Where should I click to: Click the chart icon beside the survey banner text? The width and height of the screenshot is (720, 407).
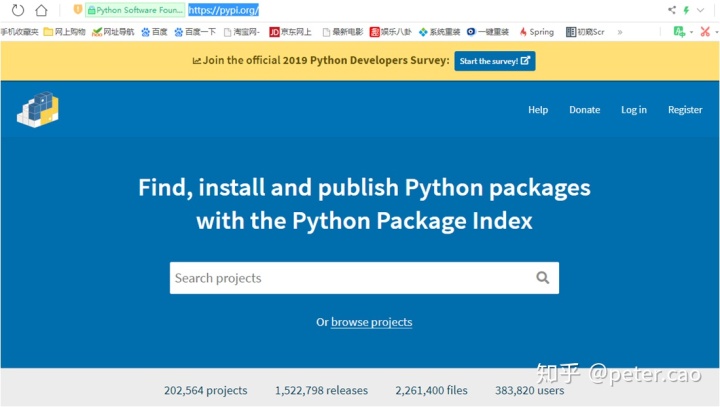tap(197, 61)
